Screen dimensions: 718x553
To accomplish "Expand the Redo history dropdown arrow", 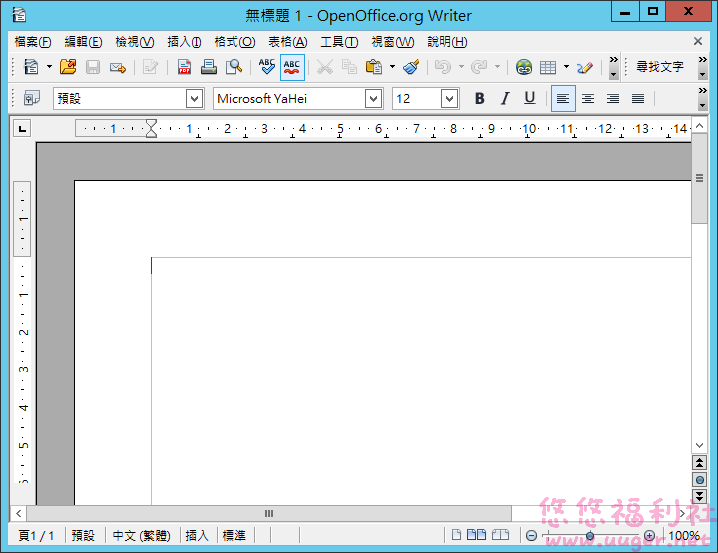I will 497,67.
